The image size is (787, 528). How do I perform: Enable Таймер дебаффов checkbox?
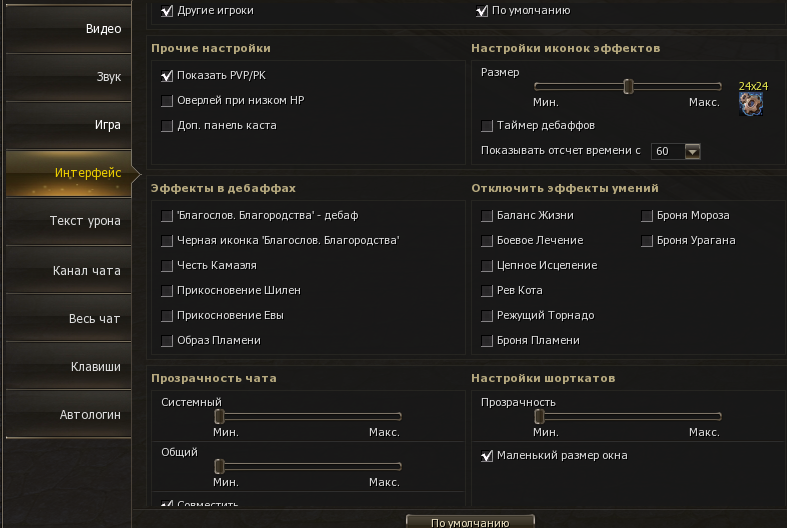[x=487, y=126]
